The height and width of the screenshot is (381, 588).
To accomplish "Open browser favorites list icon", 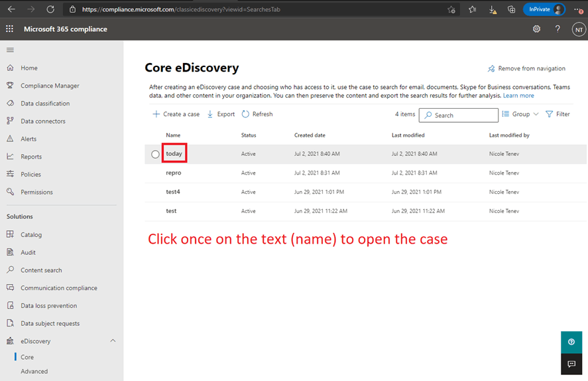I will point(473,9).
